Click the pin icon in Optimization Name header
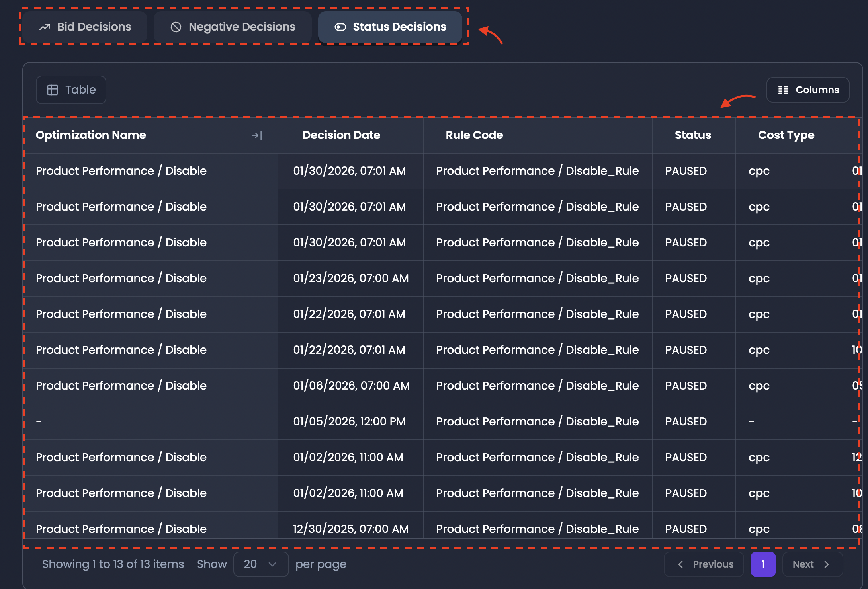Screen dimensions: 868x589 (x=257, y=135)
